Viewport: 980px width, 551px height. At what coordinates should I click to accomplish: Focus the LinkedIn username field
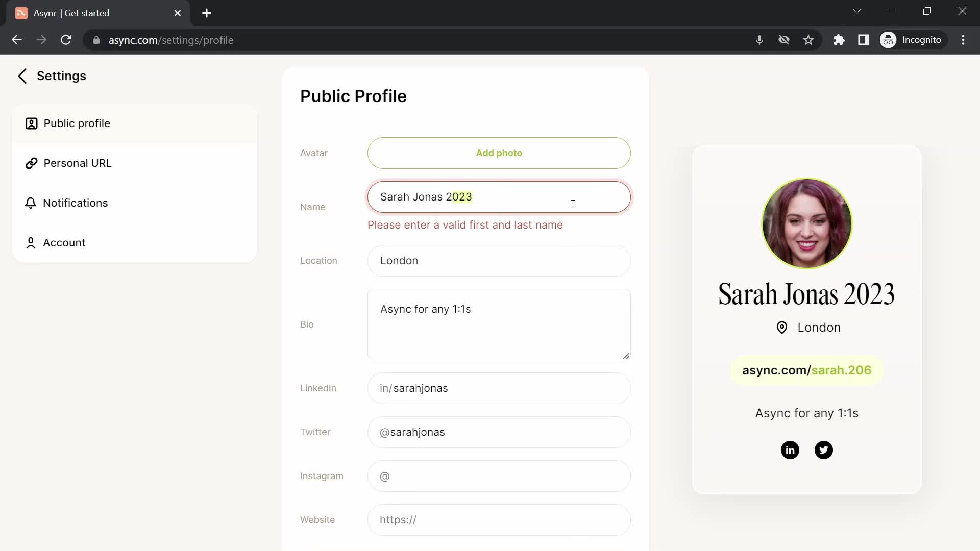pyautogui.click(x=499, y=388)
